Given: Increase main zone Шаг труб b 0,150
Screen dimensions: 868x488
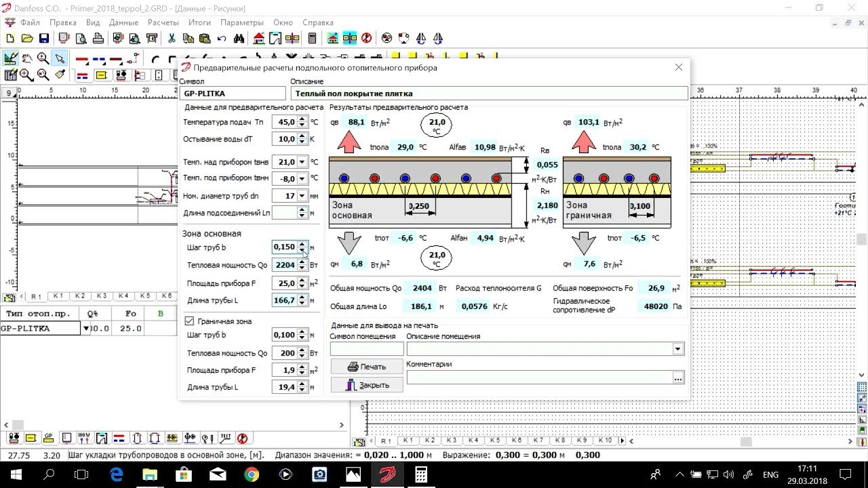Looking at the screenshot, I should coord(302,244).
